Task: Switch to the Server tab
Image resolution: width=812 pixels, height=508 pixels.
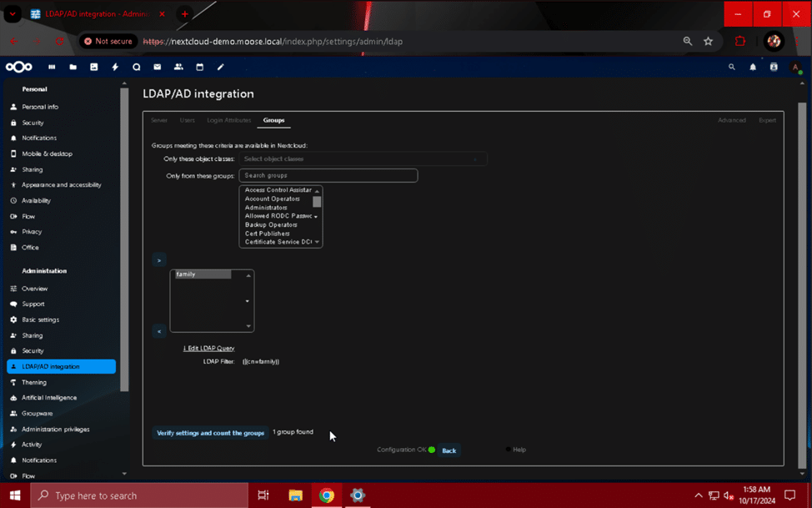Action: coord(159,120)
